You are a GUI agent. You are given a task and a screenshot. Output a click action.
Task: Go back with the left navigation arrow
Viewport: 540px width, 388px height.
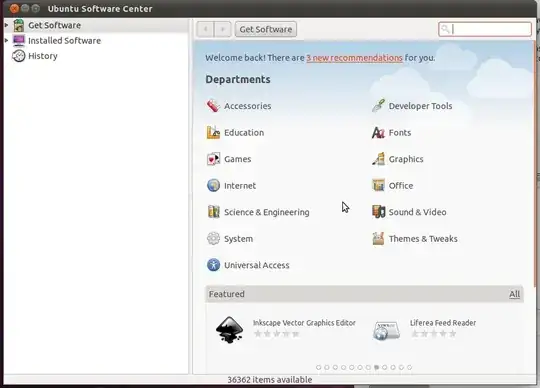point(206,29)
